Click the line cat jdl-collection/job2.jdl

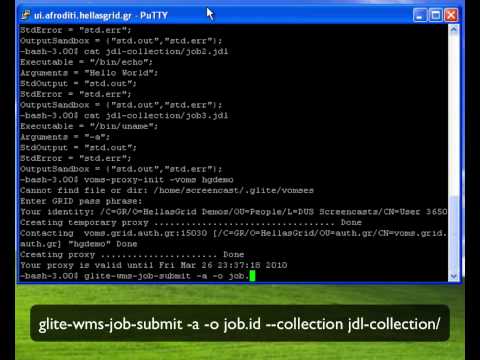coord(124,51)
